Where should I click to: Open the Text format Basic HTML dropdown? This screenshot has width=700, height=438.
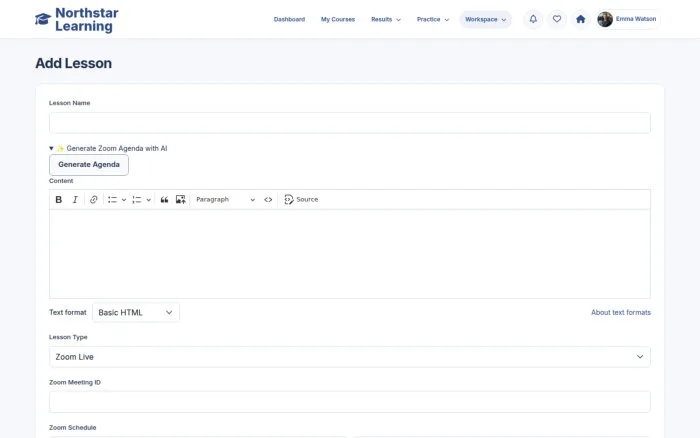136,313
